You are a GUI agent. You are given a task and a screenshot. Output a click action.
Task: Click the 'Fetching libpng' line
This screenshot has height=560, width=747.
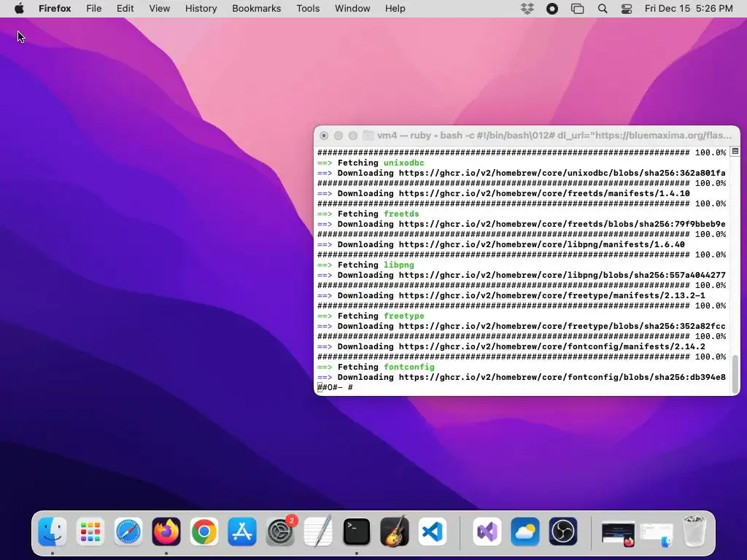click(x=366, y=265)
